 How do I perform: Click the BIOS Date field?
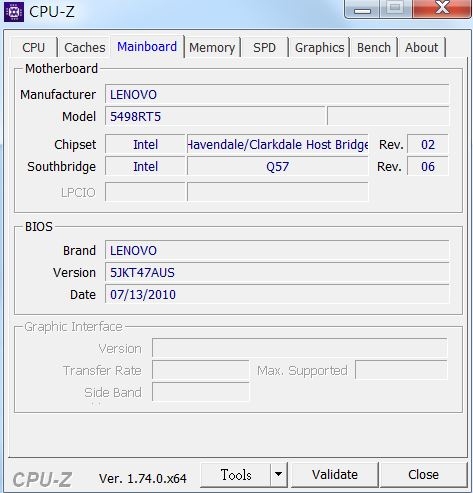(277, 294)
